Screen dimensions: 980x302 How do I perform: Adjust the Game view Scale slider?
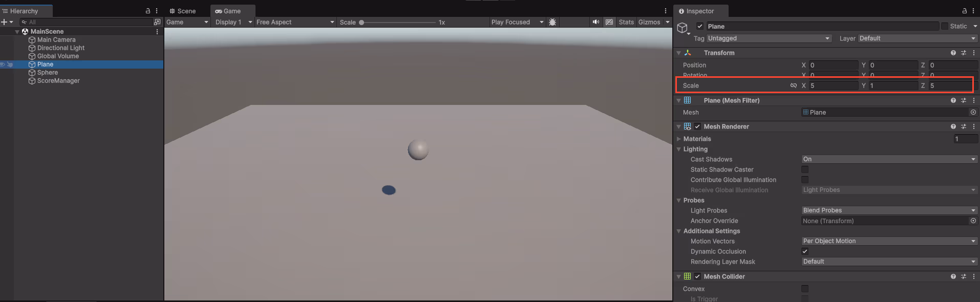pos(361,23)
